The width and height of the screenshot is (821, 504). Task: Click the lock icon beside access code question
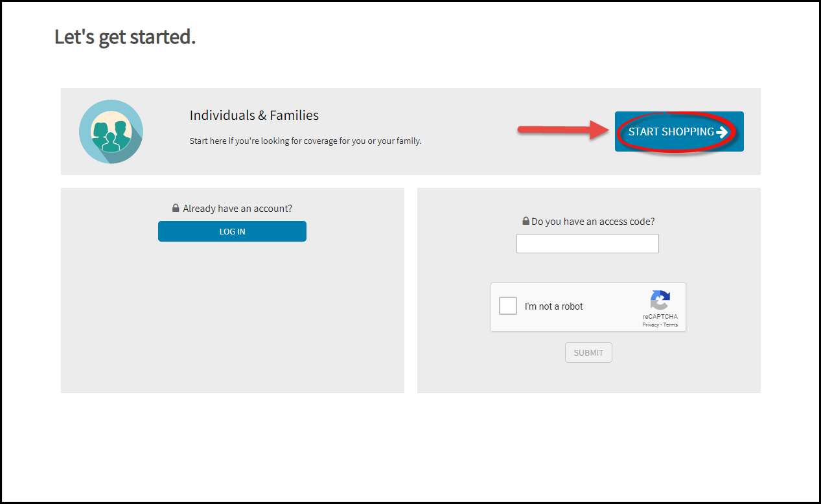click(x=526, y=221)
